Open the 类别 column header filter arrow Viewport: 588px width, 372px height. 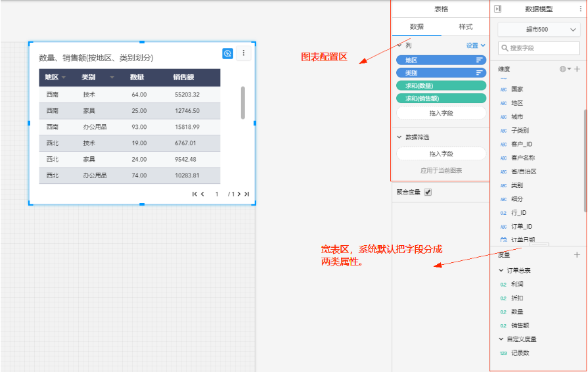coord(112,78)
